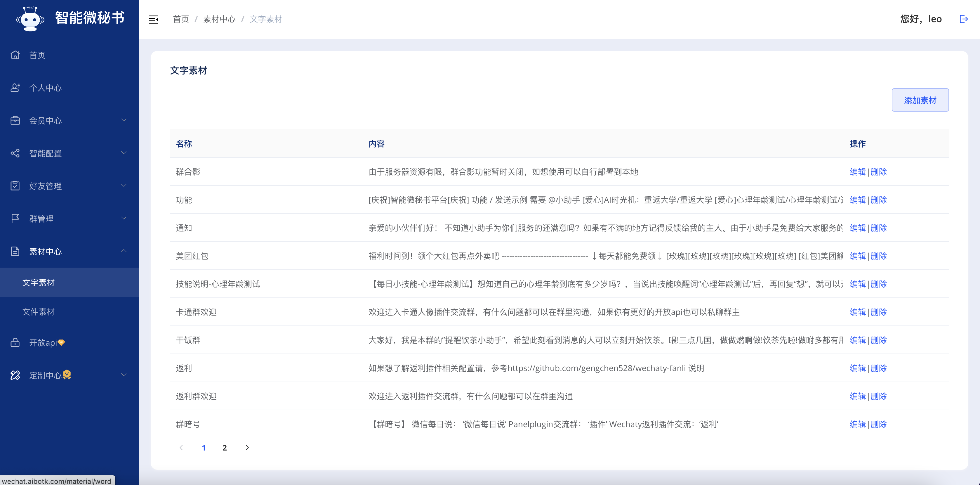Click the home icon in sidebar
Screen dimensions: 980x485
click(x=15, y=55)
